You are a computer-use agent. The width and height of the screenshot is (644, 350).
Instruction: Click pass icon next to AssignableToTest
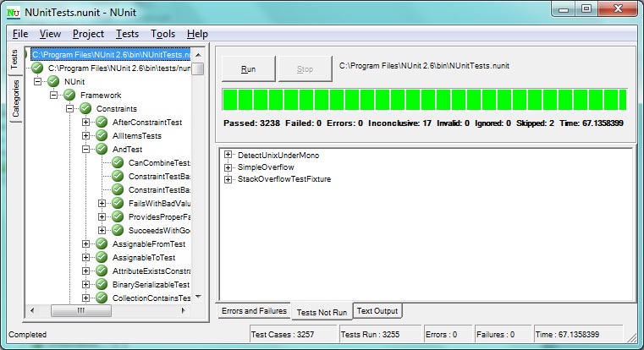[x=102, y=258]
